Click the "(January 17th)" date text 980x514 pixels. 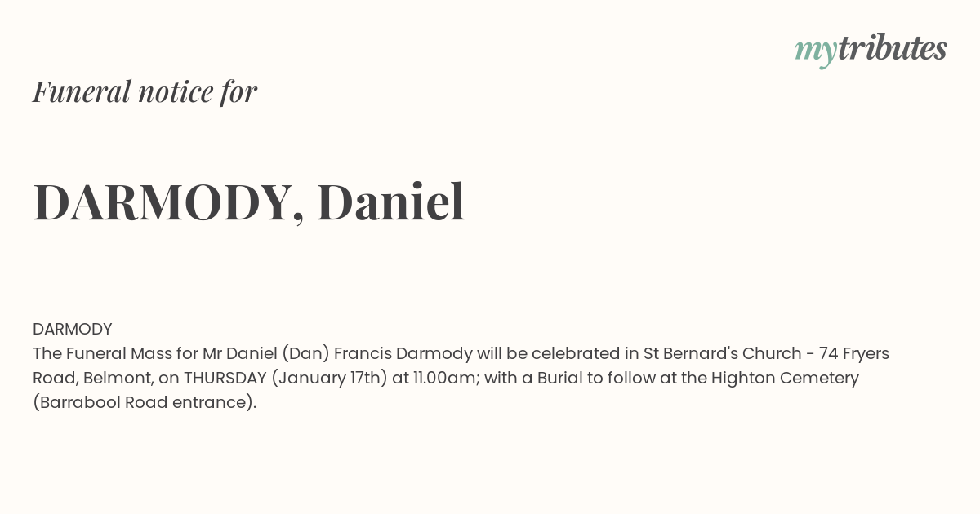[x=330, y=378]
